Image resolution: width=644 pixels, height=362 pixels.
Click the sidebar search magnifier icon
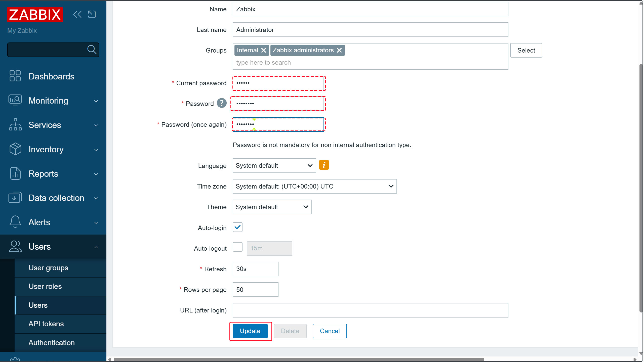(x=92, y=50)
